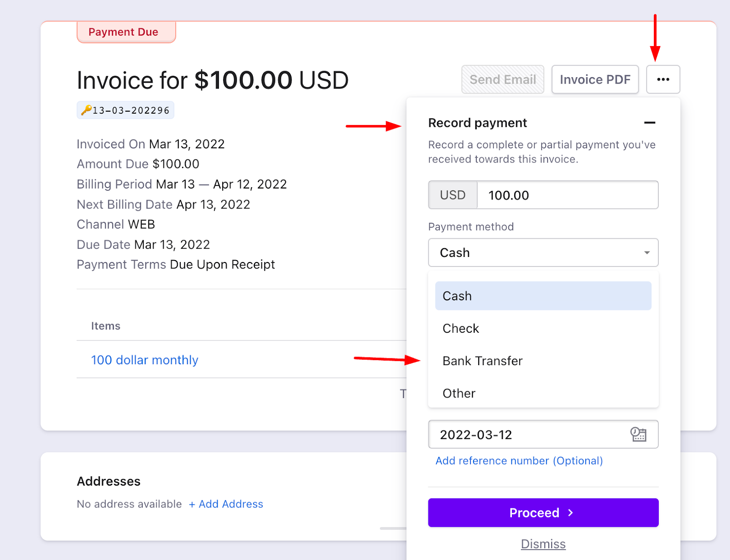Add an optional reference number
The width and height of the screenshot is (730, 560).
point(519,461)
